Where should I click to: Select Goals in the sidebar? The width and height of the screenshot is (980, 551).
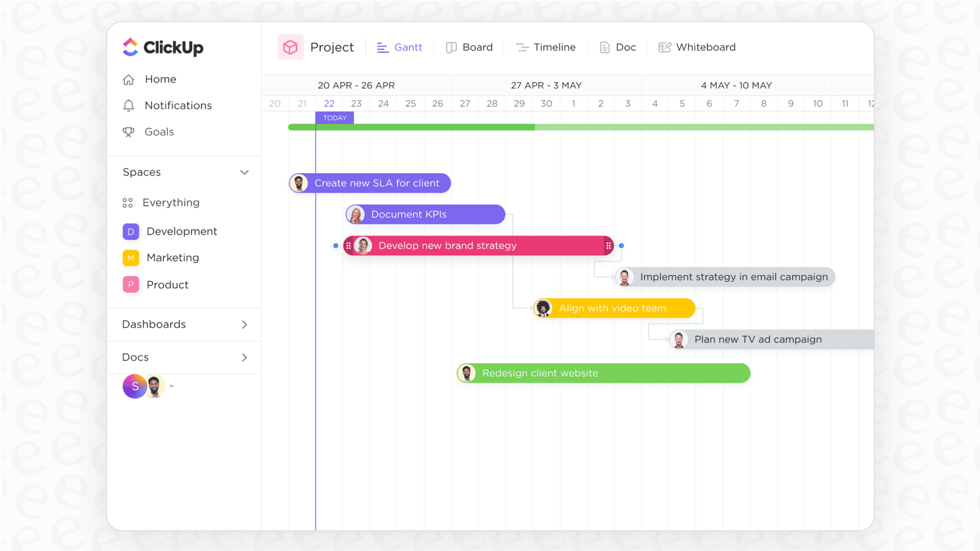click(x=159, y=132)
